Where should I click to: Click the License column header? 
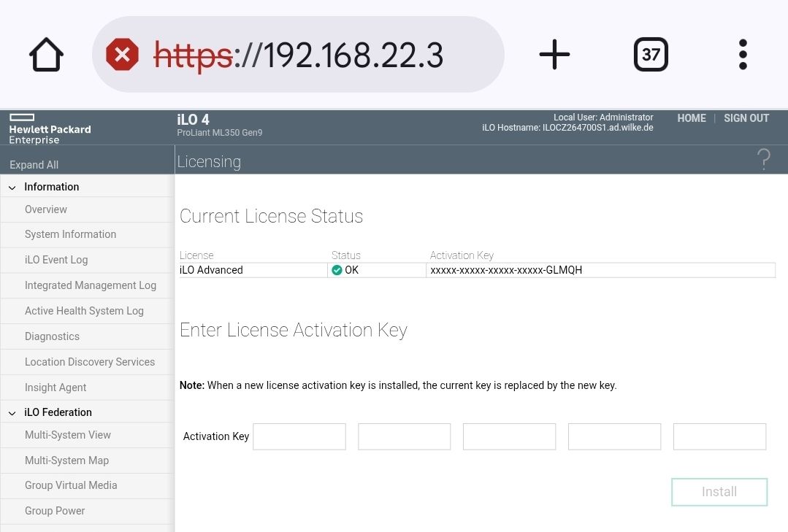pyautogui.click(x=196, y=255)
